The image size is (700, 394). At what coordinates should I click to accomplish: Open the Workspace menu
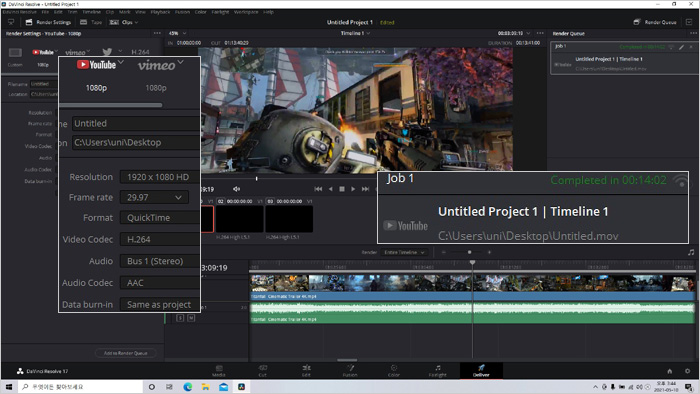pyautogui.click(x=246, y=12)
